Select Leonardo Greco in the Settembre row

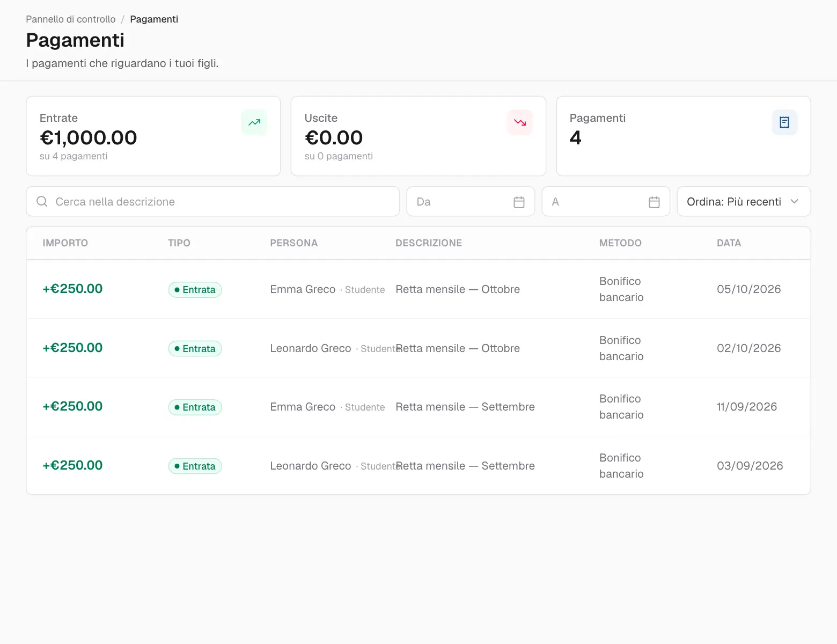pos(311,466)
